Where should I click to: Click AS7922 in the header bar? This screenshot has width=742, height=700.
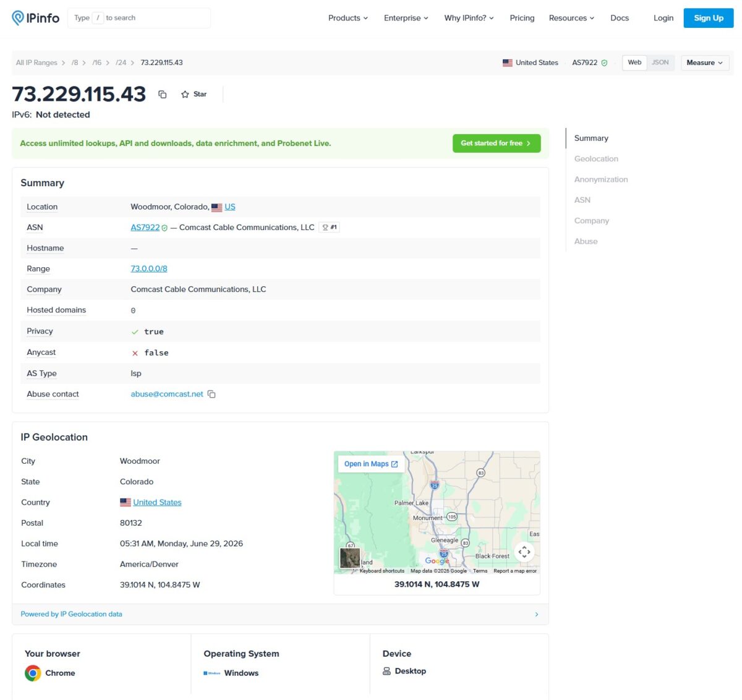pyautogui.click(x=584, y=63)
